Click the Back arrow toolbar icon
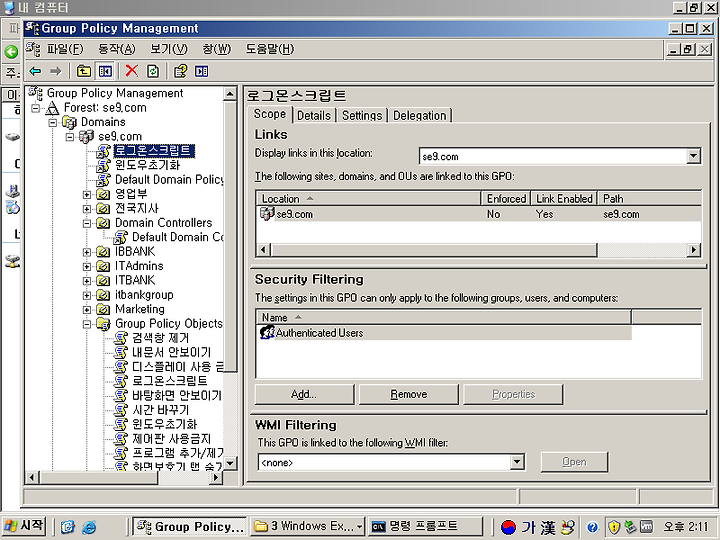Screen dimensions: 720x540 pos(35,71)
